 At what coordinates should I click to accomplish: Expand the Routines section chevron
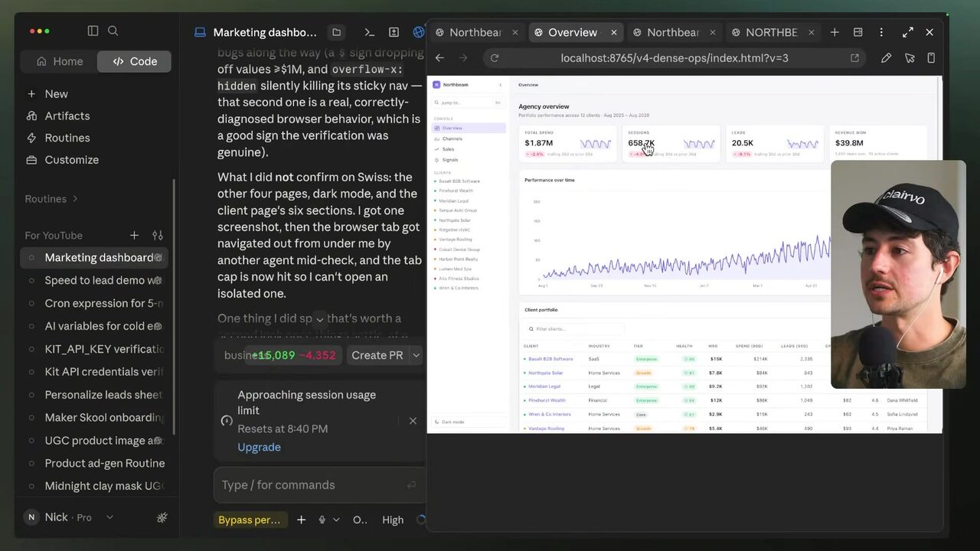click(x=75, y=199)
